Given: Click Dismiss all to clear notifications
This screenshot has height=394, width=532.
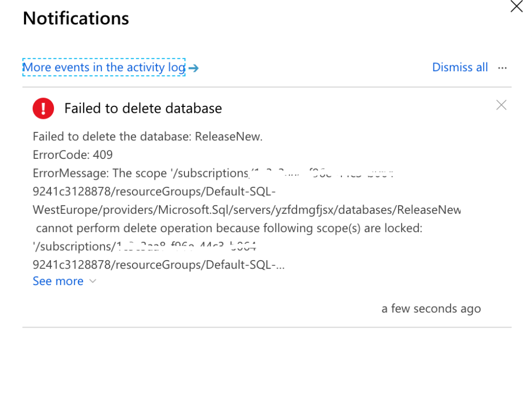Looking at the screenshot, I should pyautogui.click(x=460, y=67).
